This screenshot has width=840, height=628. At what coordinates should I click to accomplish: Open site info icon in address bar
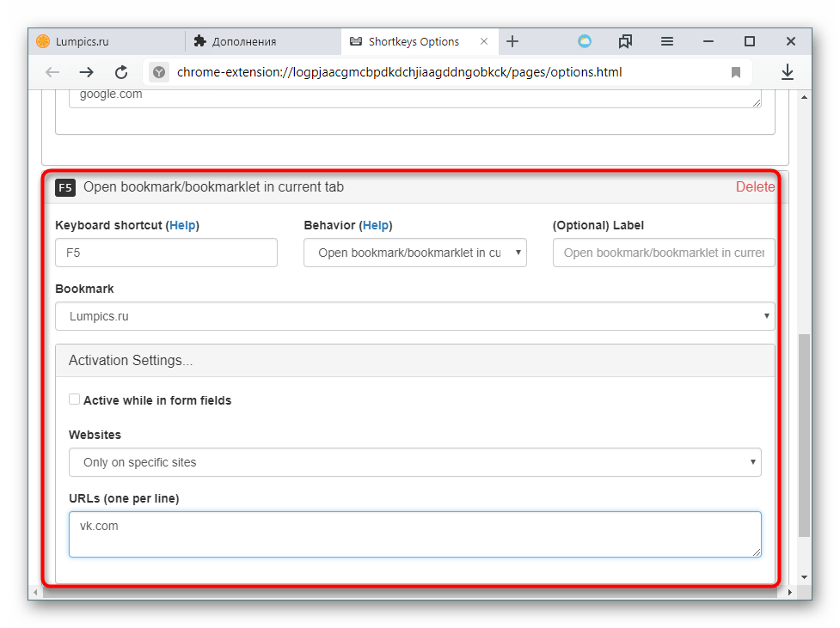pyautogui.click(x=158, y=72)
